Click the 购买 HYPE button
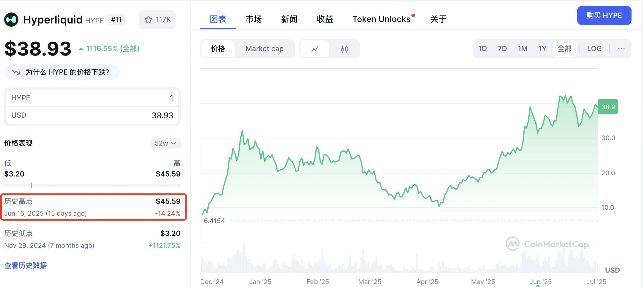The width and height of the screenshot is (644, 287). [604, 15]
